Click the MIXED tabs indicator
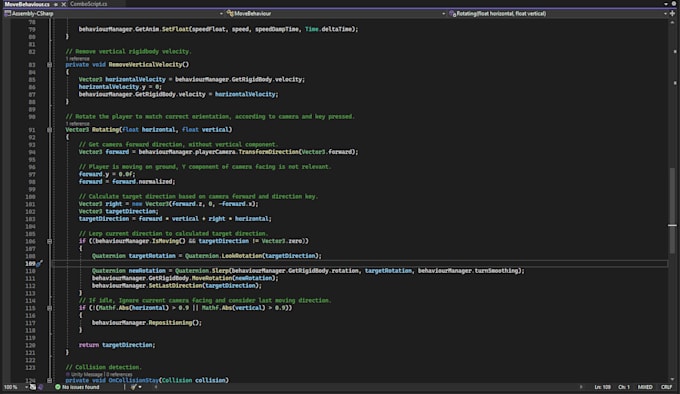The width and height of the screenshot is (680, 394). pyautogui.click(x=645, y=387)
